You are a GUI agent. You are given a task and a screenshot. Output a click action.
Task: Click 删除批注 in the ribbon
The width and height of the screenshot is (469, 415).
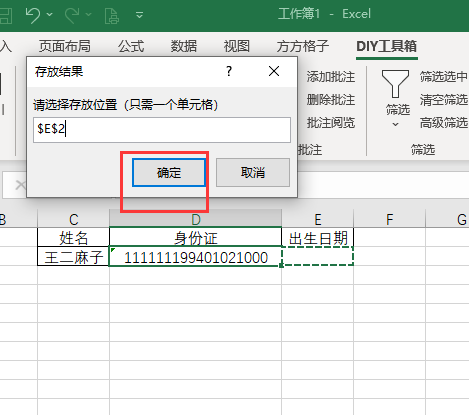click(x=331, y=100)
